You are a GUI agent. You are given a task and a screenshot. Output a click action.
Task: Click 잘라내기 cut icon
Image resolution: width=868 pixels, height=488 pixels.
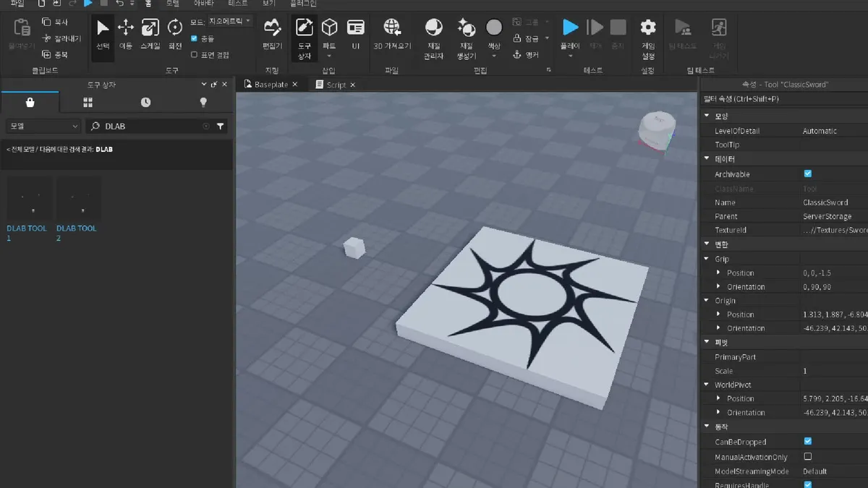[47, 38]
